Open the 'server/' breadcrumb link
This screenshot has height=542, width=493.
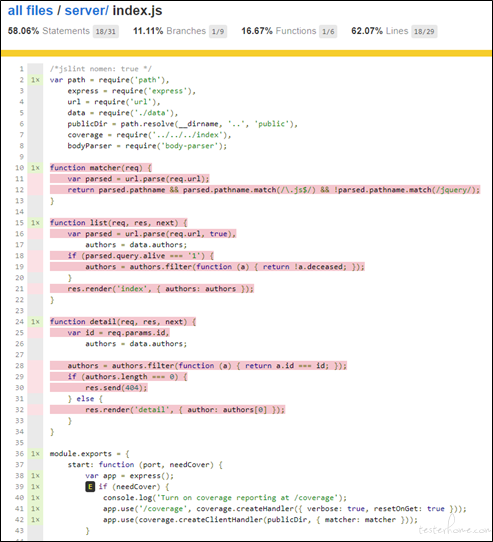click(86, 10)
